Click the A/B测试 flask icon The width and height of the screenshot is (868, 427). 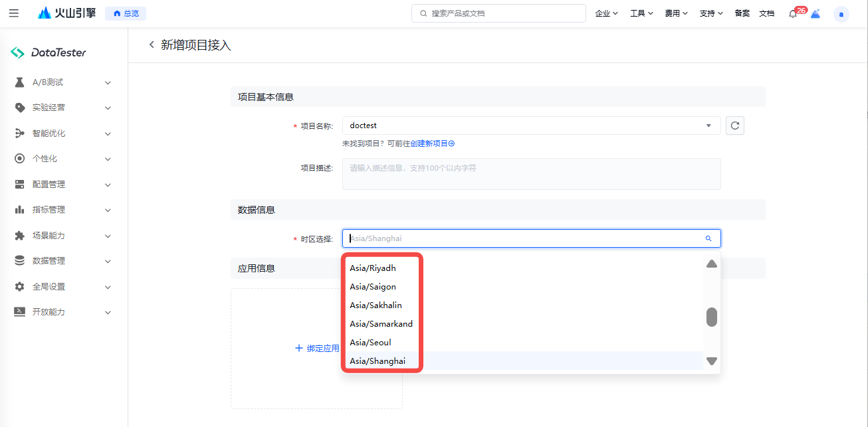20,82
